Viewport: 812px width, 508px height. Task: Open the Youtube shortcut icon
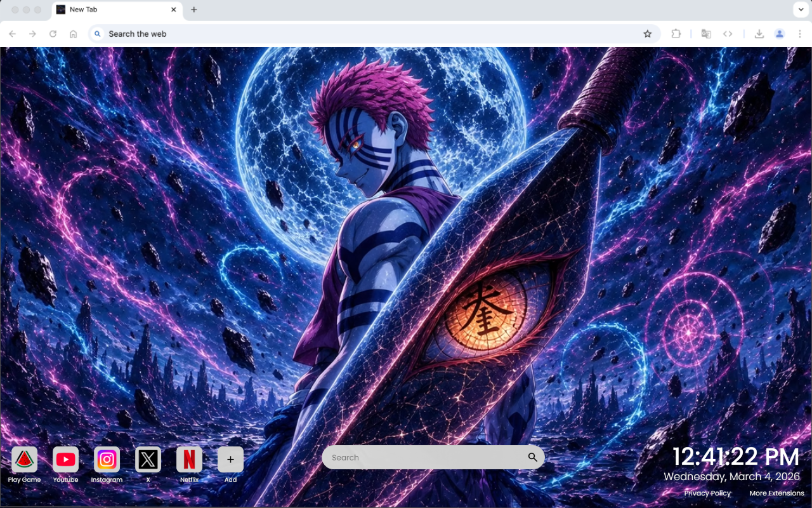point(65,459)
